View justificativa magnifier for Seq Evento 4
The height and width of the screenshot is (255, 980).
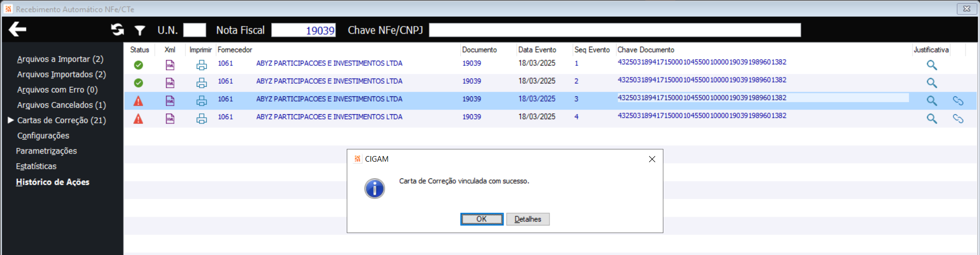pyautogui.click(x=932, y=119)
